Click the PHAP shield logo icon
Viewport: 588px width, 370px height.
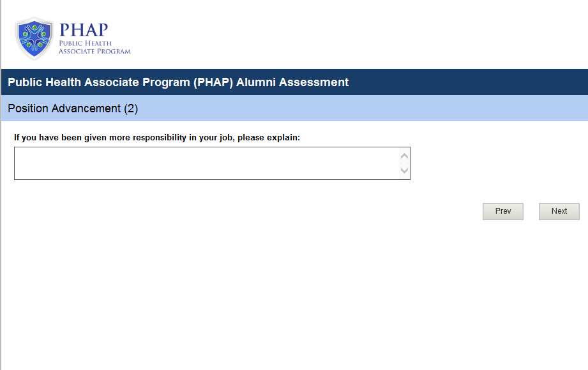(x=34, y=38)
